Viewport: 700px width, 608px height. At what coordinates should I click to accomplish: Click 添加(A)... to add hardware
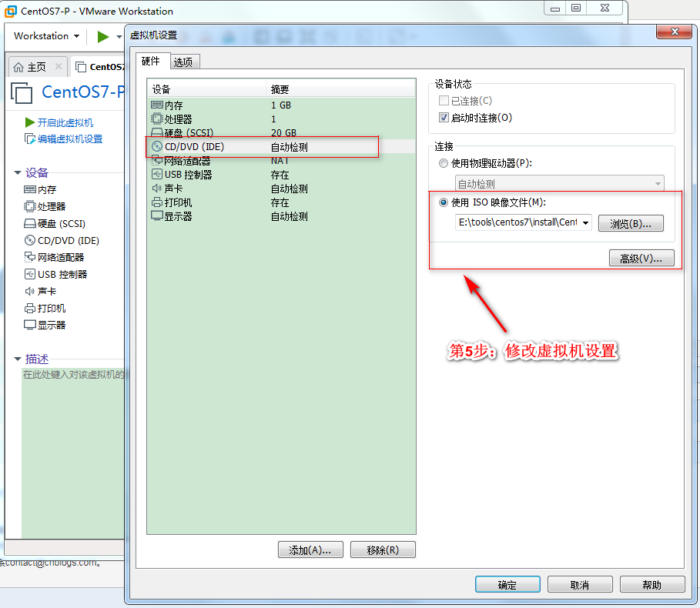[310, 550]
